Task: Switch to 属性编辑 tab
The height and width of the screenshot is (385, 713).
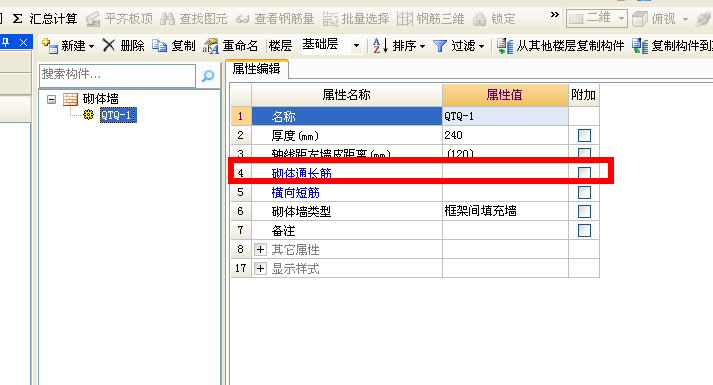Action: [x=256, y=69]
